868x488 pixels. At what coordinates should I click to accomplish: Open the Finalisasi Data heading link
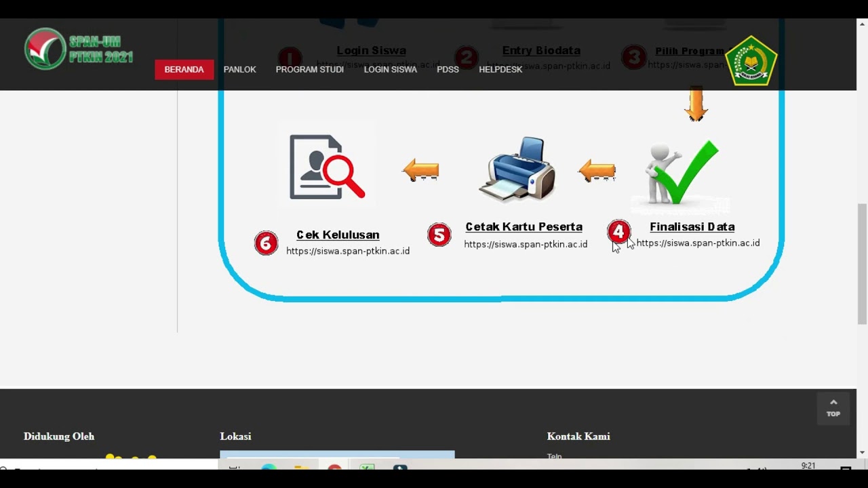pyautogui.click(x=692, y=226)
